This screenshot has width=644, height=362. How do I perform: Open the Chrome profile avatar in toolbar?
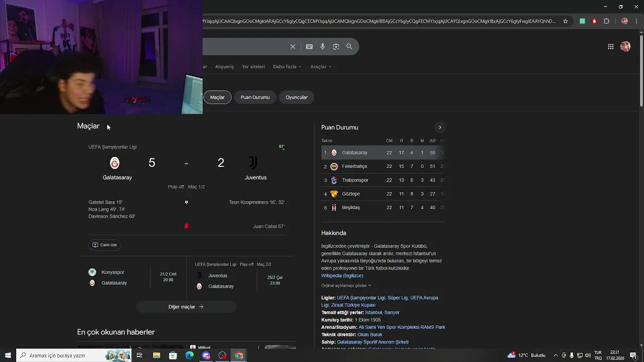click(624, 21)
